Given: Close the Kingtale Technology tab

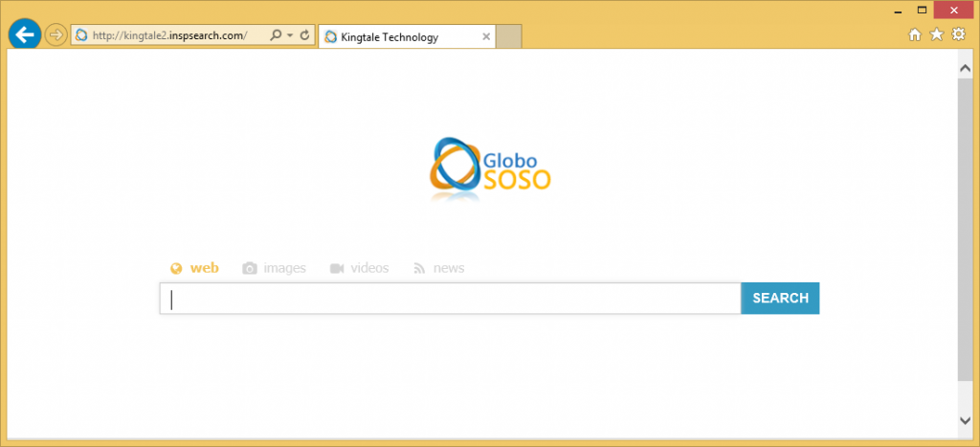Looking at the screenshot, I should tap(486, 37).
